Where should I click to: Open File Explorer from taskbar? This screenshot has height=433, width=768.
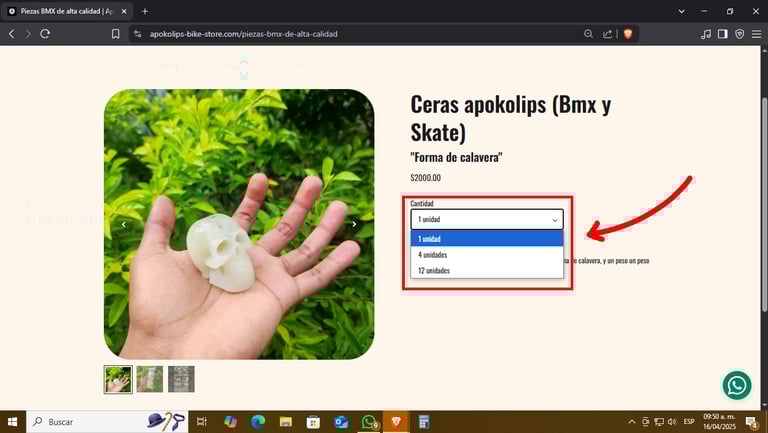[x=286, y=422]
